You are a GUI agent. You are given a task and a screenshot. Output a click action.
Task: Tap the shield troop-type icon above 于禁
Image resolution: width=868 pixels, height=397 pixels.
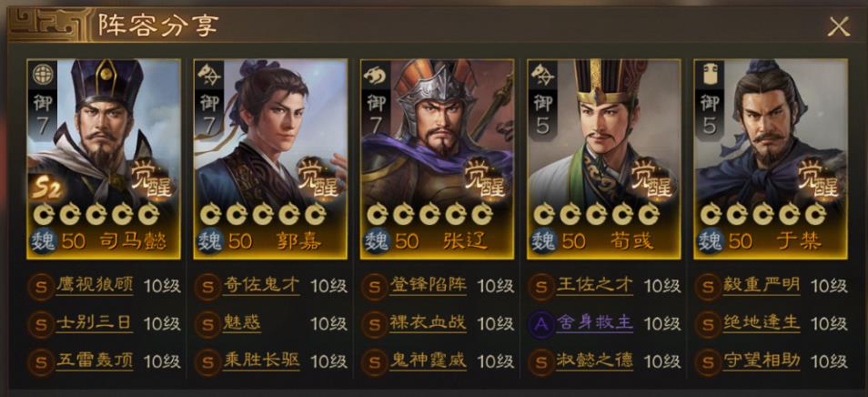pos(709,74)
